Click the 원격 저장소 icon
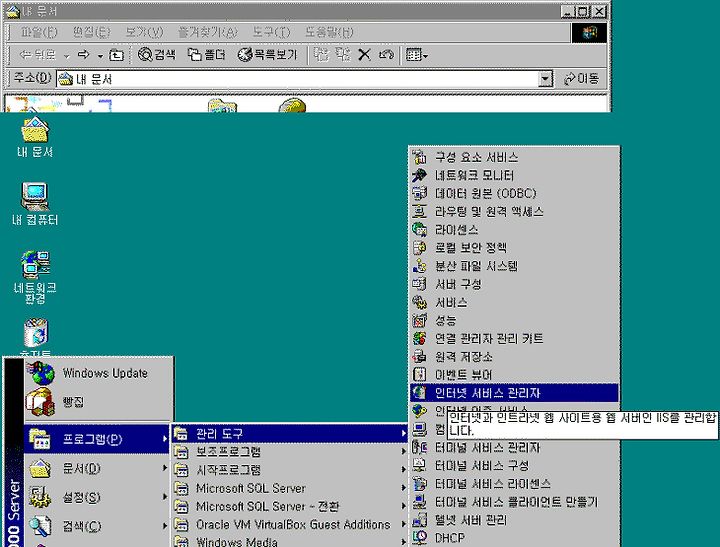This screenshot has height=547, width=720. click(x=419, y=356)
